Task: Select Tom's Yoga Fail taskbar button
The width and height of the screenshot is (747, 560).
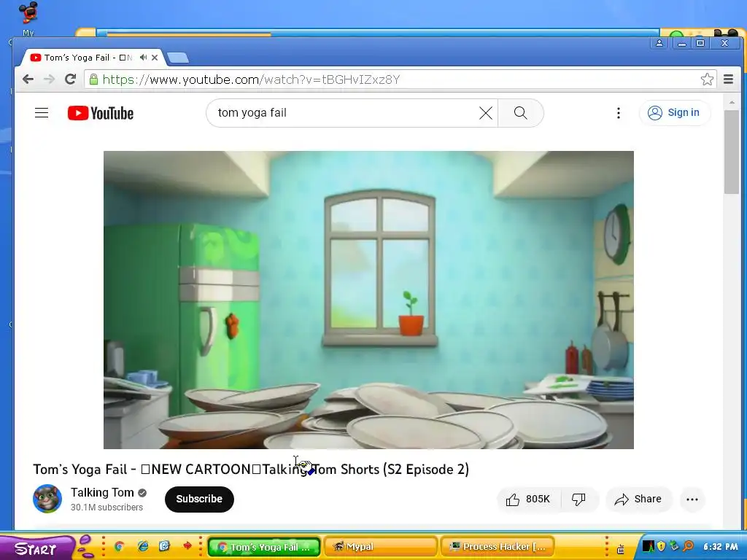Action: 264,547
